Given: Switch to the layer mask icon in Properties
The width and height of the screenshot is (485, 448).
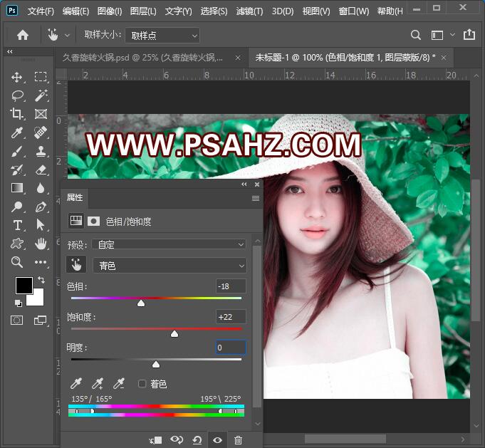Looking at the screenshot, I should point(94,222).
